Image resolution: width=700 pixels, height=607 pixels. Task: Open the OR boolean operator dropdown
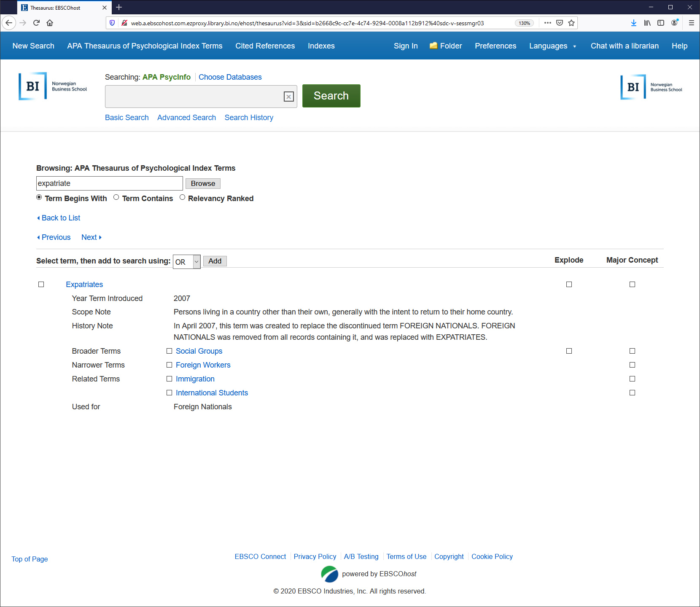[x=186, y=262]
